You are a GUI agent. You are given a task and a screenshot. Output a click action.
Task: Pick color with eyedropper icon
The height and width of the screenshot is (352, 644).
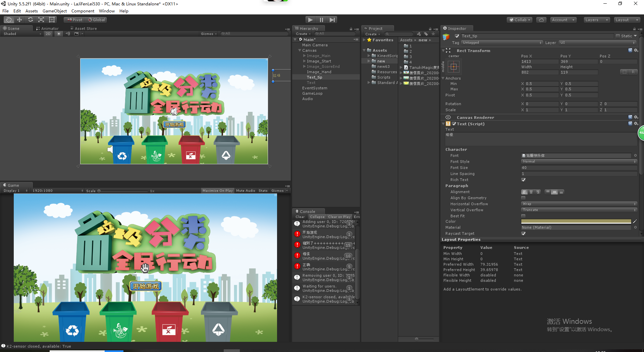point(635,221)
